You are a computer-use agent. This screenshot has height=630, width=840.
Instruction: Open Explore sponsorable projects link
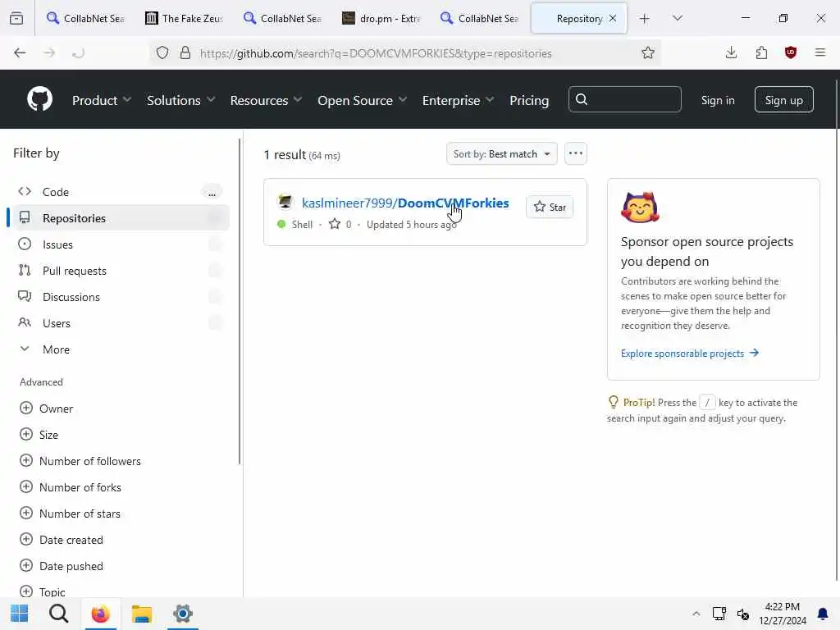[689, 353]
